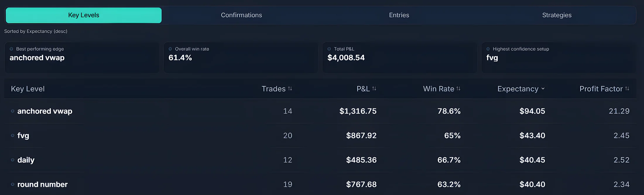Open the anchored vwap key level row
The width and height of the screenshot is (644, 195).
point(45,111)
